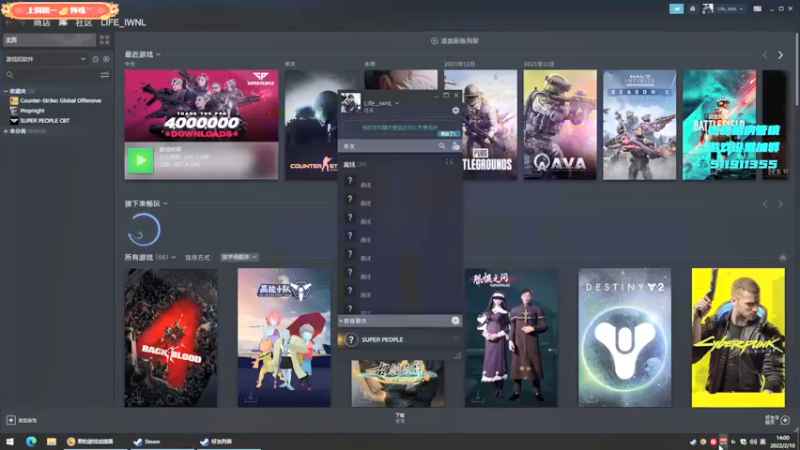Play SUPER PEOPLE with green play button
Screen dimensions: 800x450
[140, 160]
